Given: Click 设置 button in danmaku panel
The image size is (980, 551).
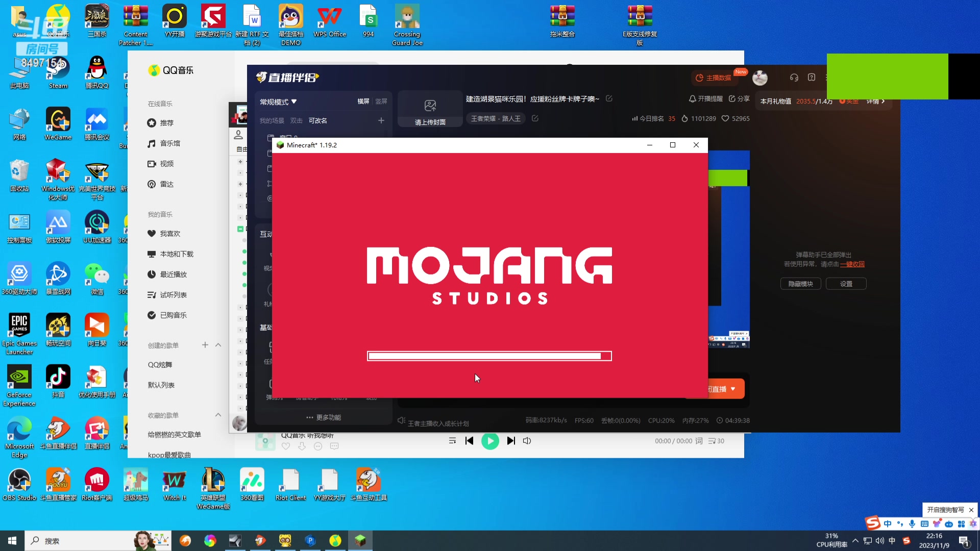Looking at the screenshot, I should [846, 284].
